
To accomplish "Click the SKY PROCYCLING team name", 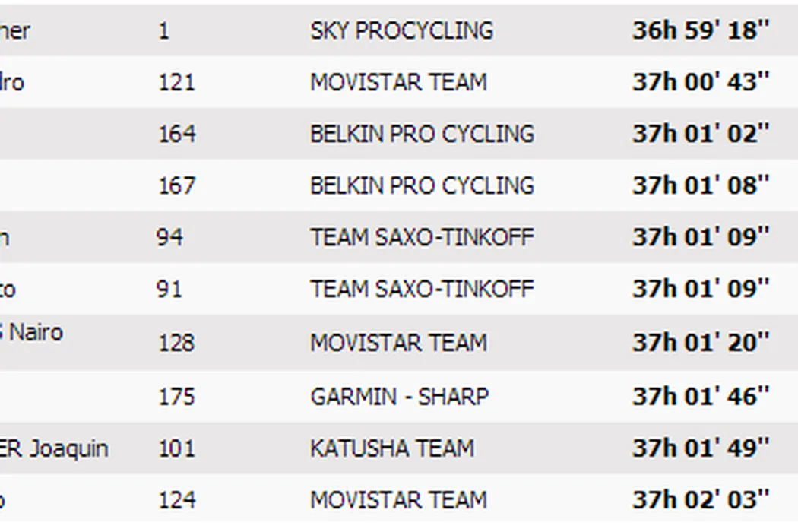I will point(401,30).
